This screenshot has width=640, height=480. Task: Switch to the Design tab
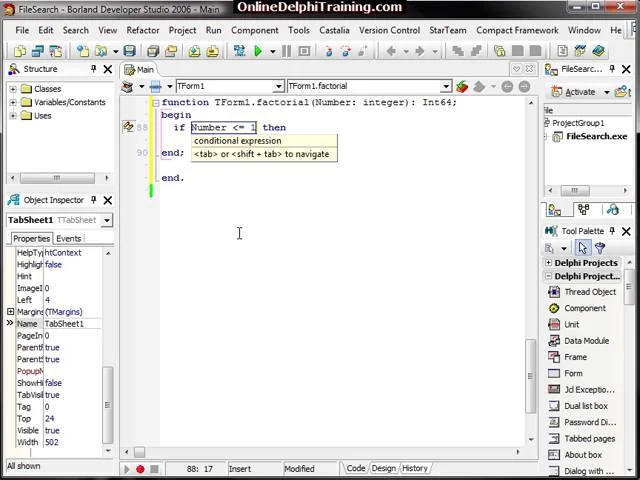[x=383, y=468]
